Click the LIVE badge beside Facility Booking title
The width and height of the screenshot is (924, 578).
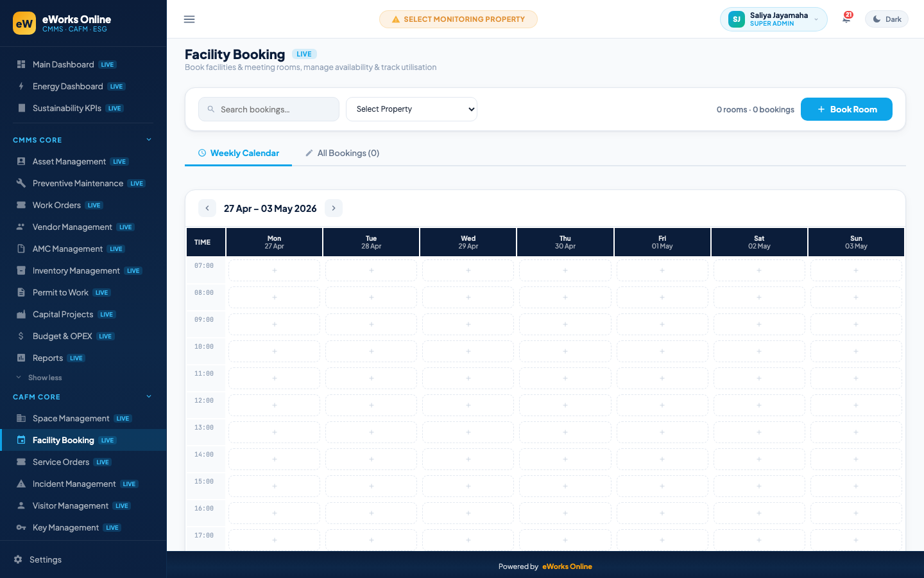304,54
